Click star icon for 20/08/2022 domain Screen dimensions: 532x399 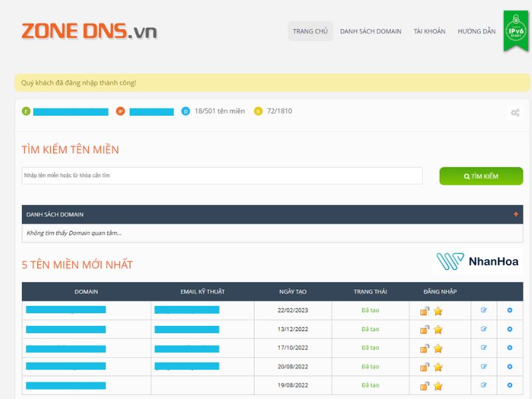[x=438, y=367]
